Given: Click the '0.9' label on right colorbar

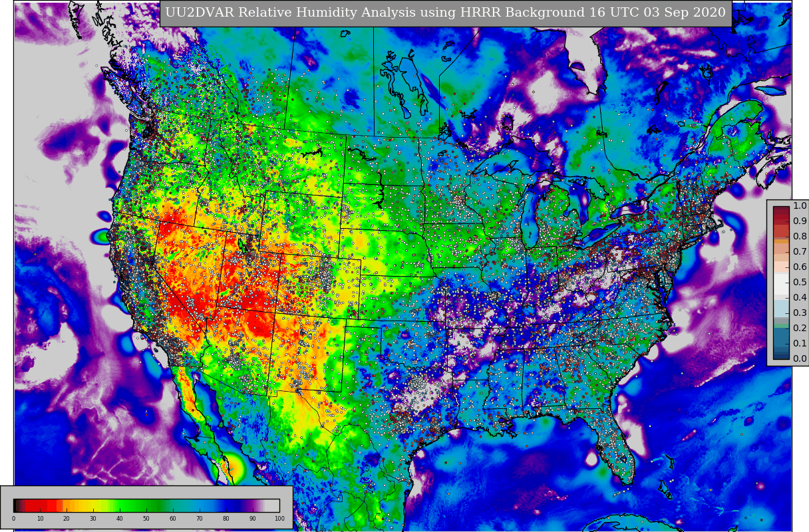Looking at the screenshot, I should coord(800,221).
